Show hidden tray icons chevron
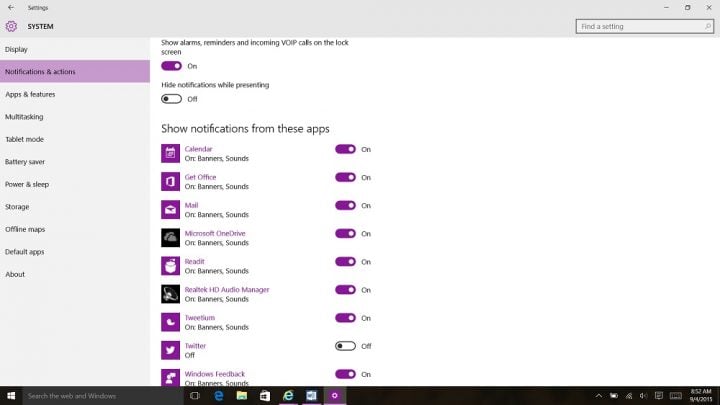The image size is (720, 405). (599, 395)
